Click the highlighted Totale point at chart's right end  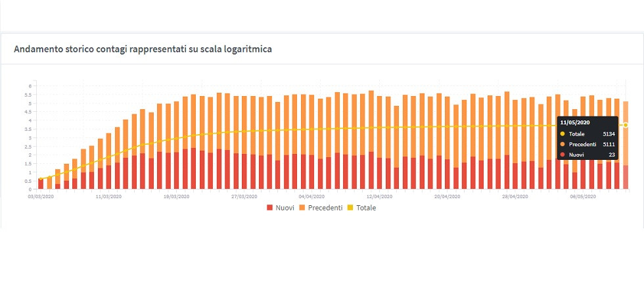(626, 125)
